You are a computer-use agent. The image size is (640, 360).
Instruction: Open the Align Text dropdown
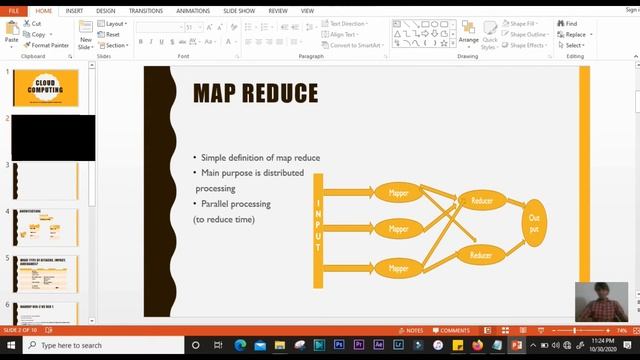pyautogui.click(x=340, y=35)
